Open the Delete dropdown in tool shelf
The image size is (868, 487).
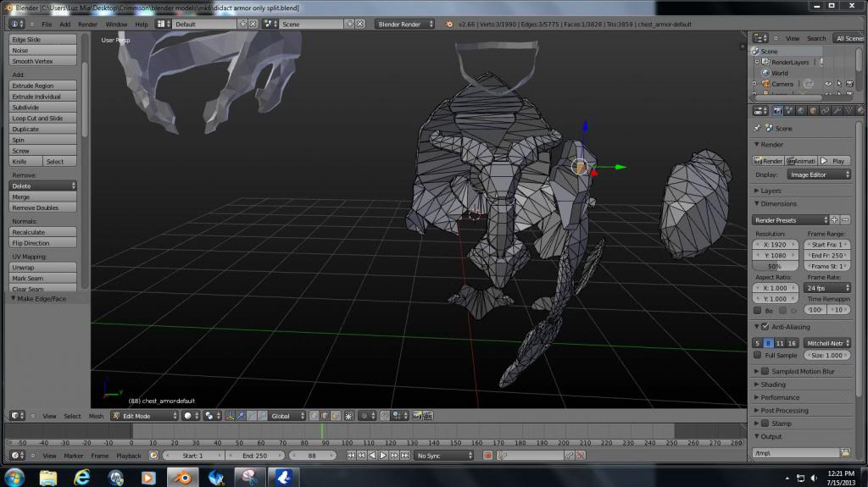pos(42,186)
